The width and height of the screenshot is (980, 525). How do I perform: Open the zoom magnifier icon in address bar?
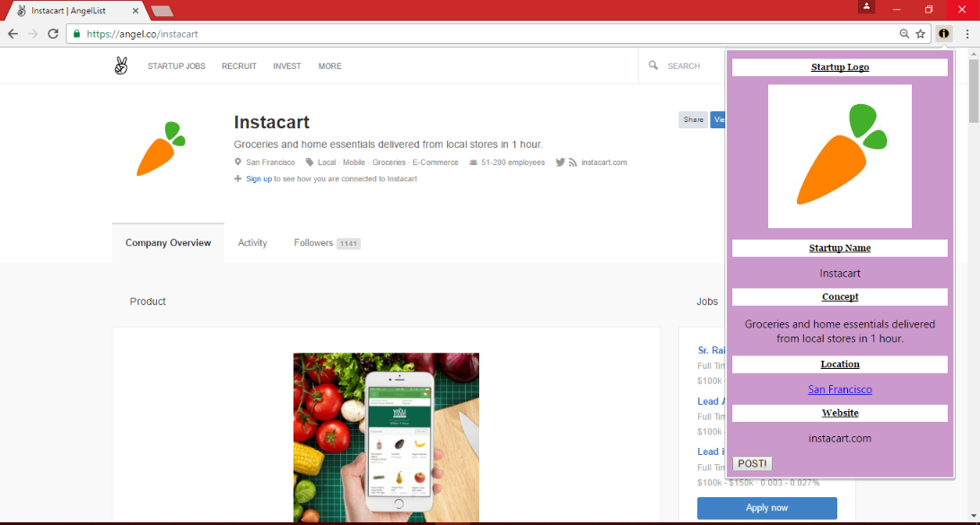coord(904,34)
